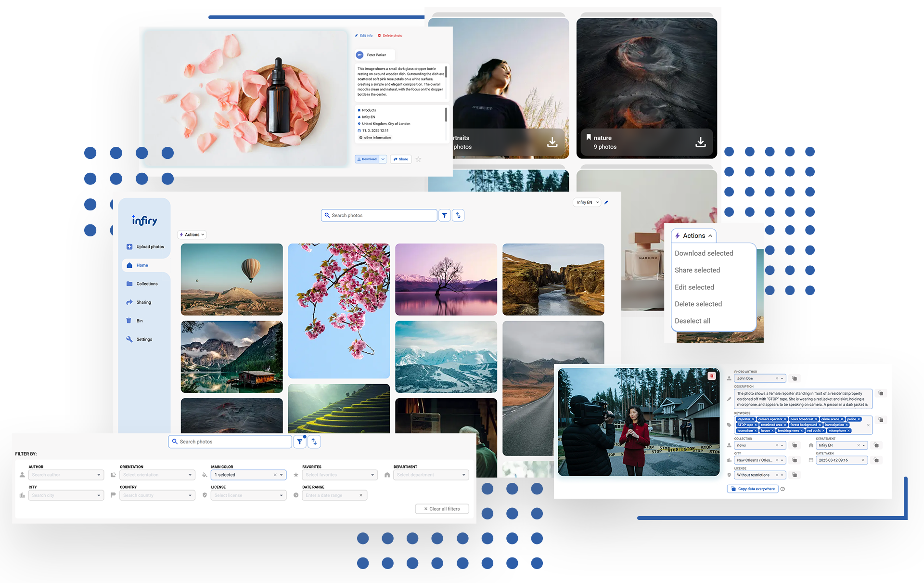Click the red delete icon on the reporter photo
The image size is (924, 583).
click(x=712, y=376)
